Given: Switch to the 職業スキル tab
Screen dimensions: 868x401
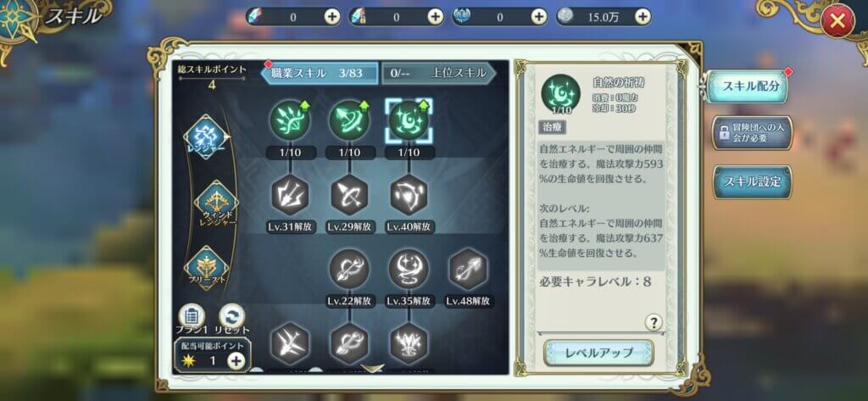Looking at the screenshot, I should click(320, 73).
